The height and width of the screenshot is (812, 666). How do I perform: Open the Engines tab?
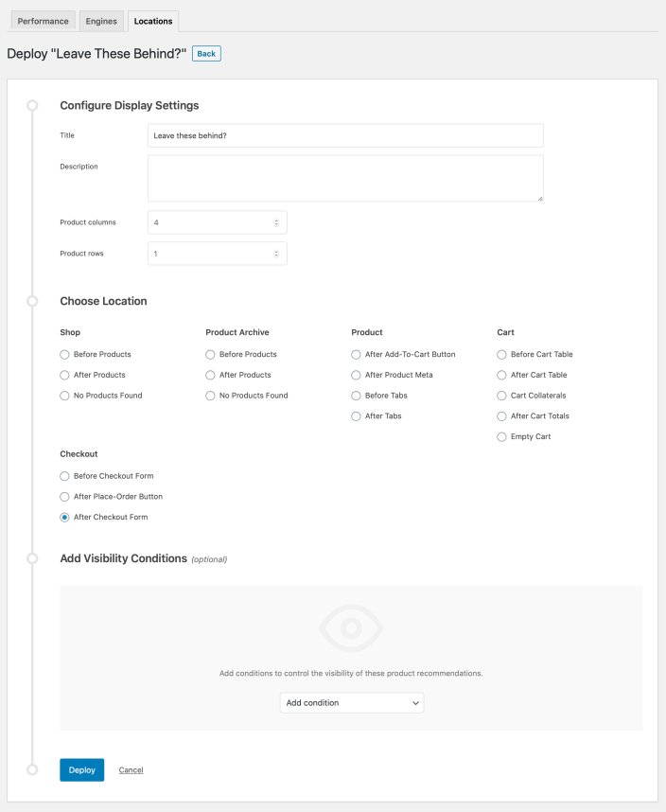[101, 21]
